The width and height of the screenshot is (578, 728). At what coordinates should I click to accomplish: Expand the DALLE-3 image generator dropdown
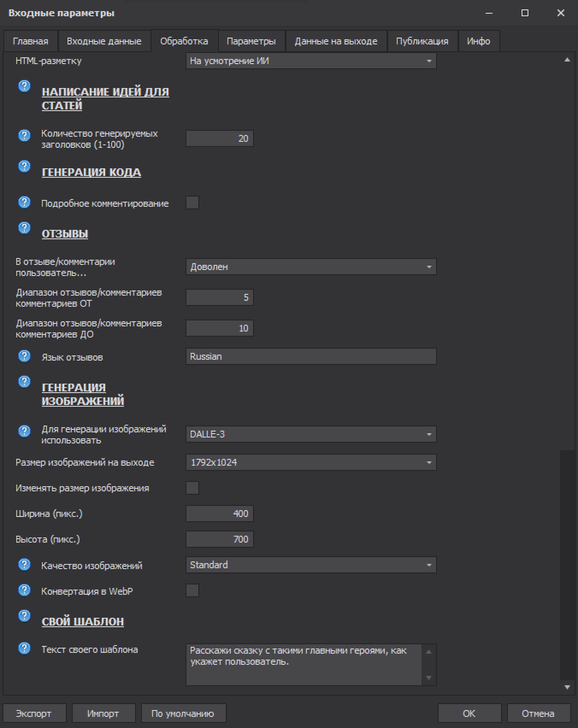(311, 434)
